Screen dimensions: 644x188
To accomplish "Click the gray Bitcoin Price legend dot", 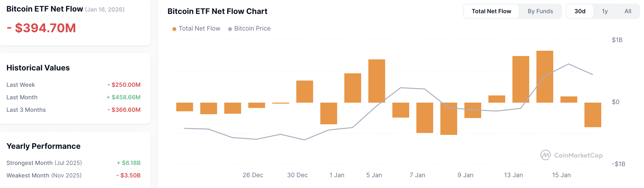I will 230,29.
